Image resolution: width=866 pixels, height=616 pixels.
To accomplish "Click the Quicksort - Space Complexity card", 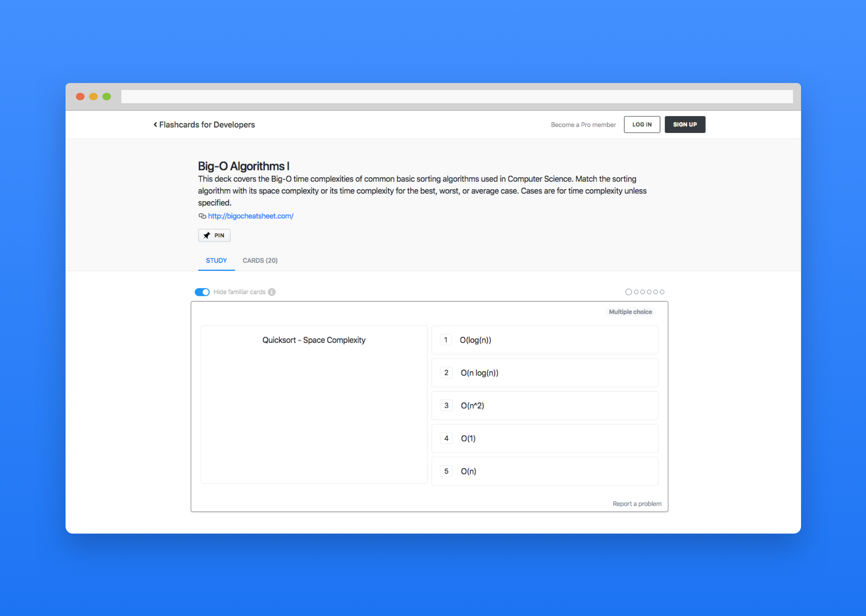I will tap(314, 404).
